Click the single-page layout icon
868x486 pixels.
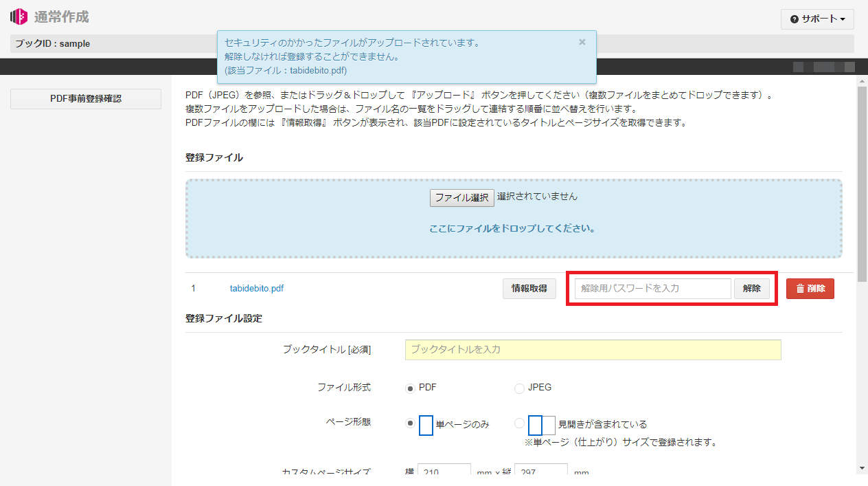[426, 425]
